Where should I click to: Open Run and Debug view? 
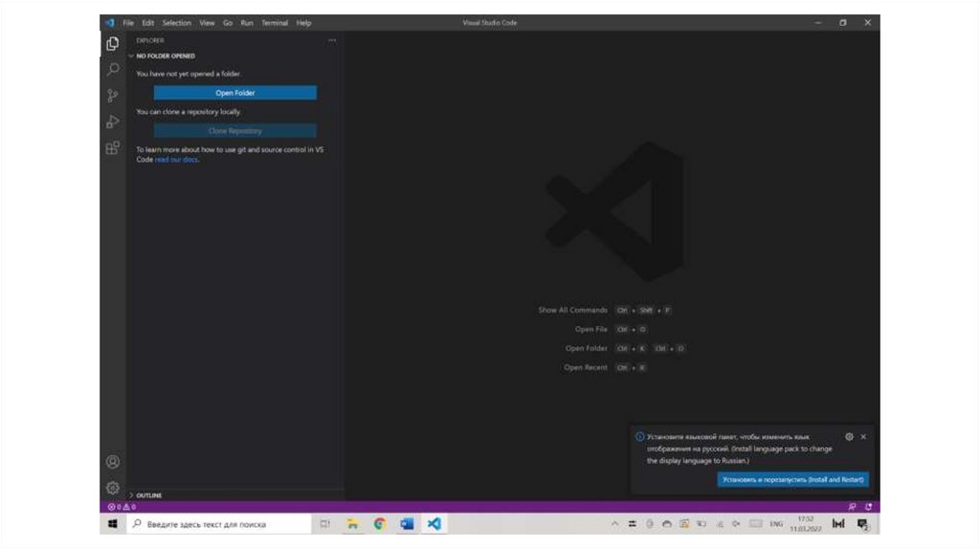(x=113, y=121)
